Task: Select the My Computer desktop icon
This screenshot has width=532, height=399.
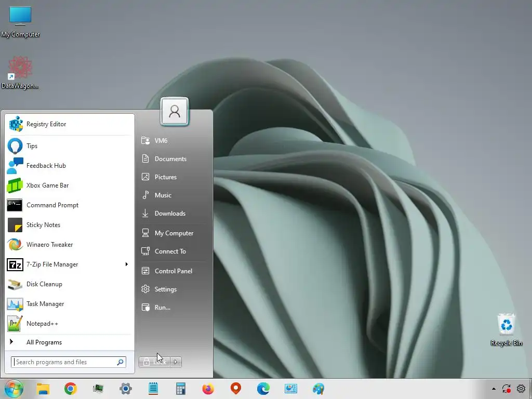Action: click(20, 21)
